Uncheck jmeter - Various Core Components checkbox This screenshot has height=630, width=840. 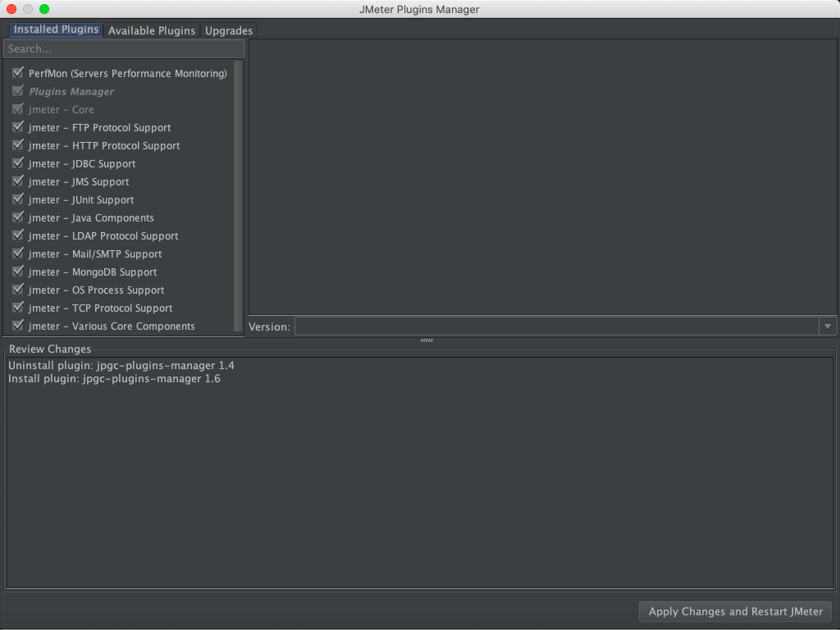click(18, 325)
